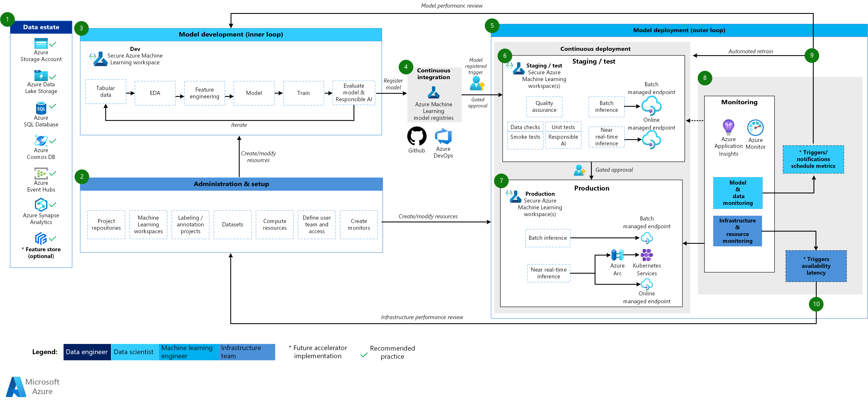Click the staging Batch managed endpoint cloud icon
The image size is (868, 400).
coord(651,106)
